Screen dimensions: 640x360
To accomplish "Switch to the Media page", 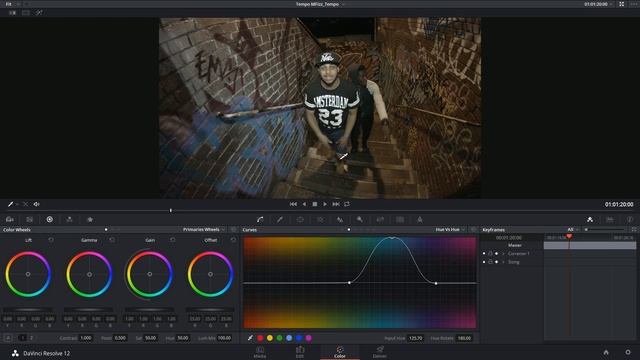I will pyautogui.click(x=260, y=352).
